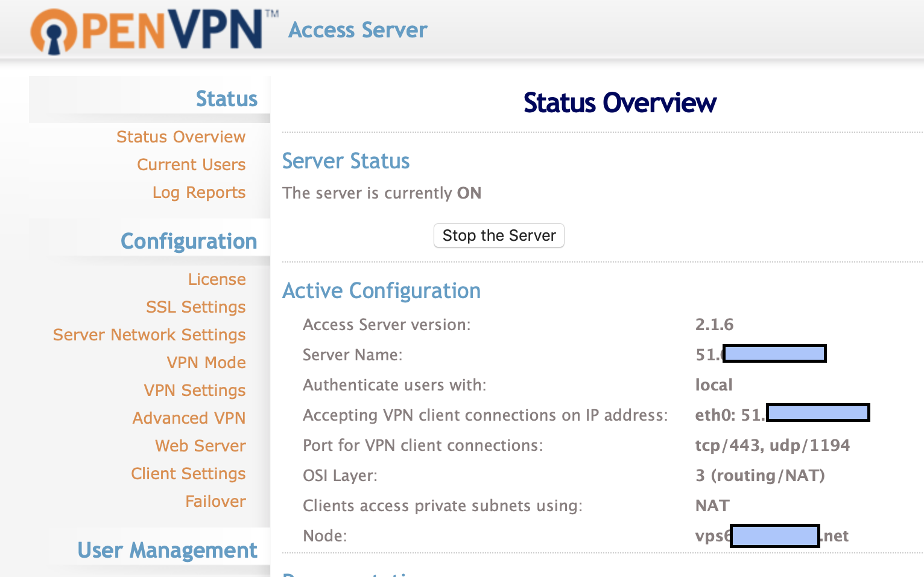Select the User Management section header
The height and width of the screenshot is (577, 924).
168,550
